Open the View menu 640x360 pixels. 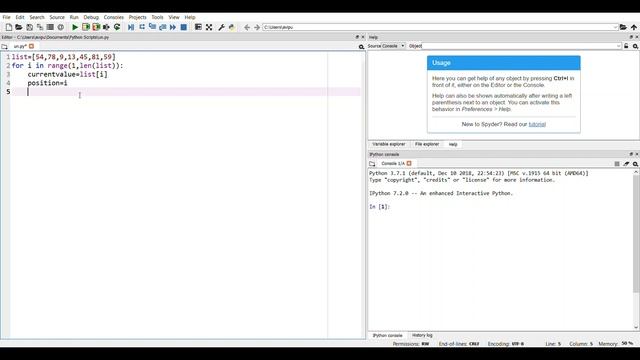tap(174, 17)
